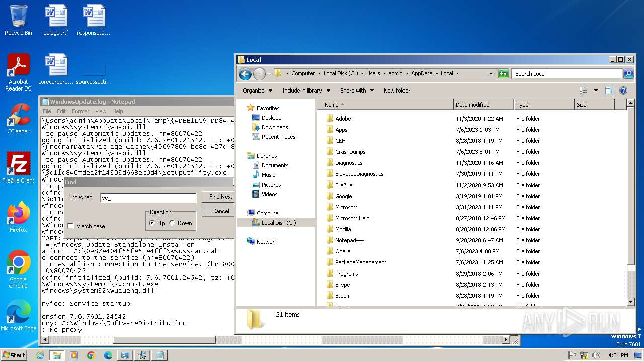Enable the Match case checkbox
The width and height of the screenshot is (644, 362).
pyautogui.click(x=70, y=226)
